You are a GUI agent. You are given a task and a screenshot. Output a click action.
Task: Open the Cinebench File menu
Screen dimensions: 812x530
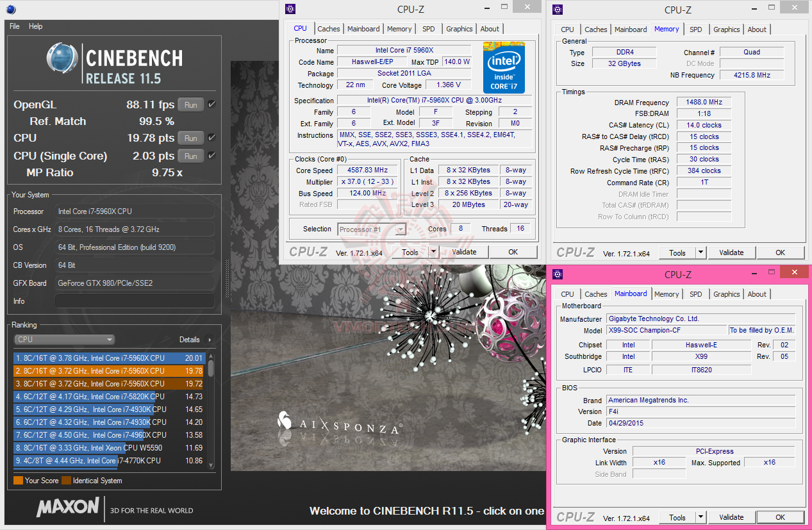[15, 26]
